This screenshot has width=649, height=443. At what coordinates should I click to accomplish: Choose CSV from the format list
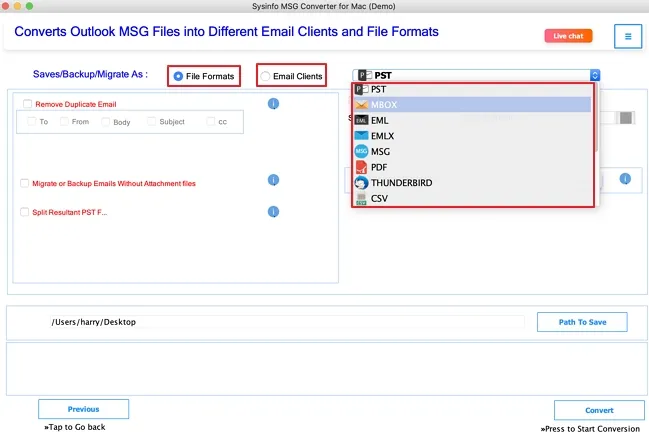tap(472, 198)
